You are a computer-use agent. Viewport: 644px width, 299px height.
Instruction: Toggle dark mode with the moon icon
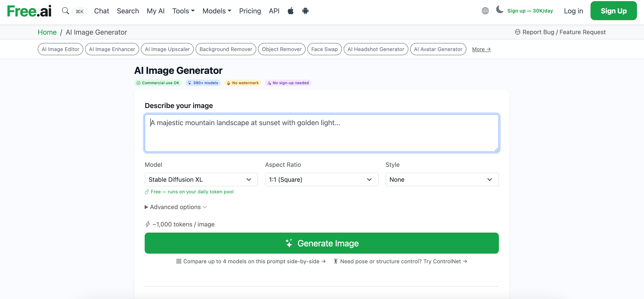[500, 10]
